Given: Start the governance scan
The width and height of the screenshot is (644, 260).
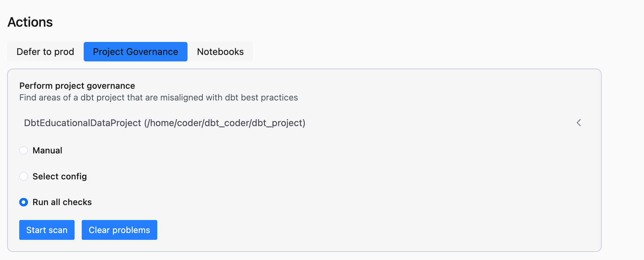Looking at the screenshot, I should point(47,230).
